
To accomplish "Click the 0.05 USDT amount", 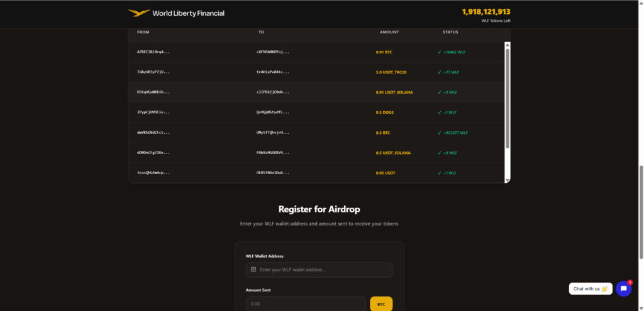I will (x=386, y=173).
